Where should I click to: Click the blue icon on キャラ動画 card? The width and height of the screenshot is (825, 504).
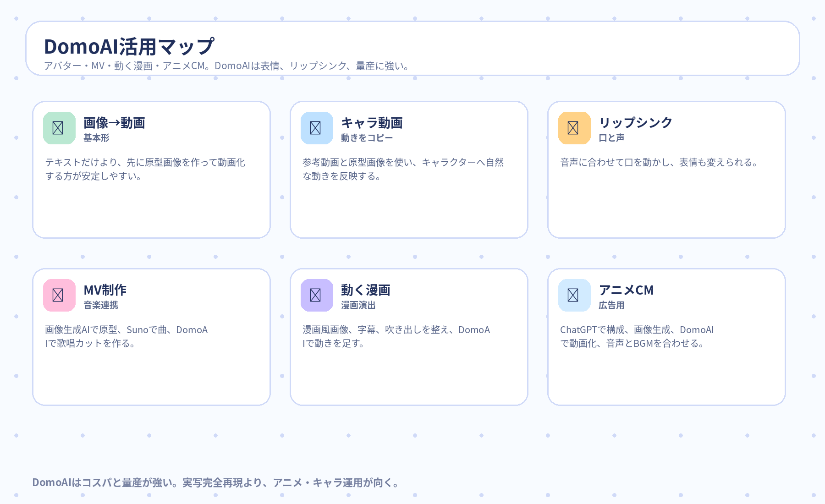pos(317,128)
